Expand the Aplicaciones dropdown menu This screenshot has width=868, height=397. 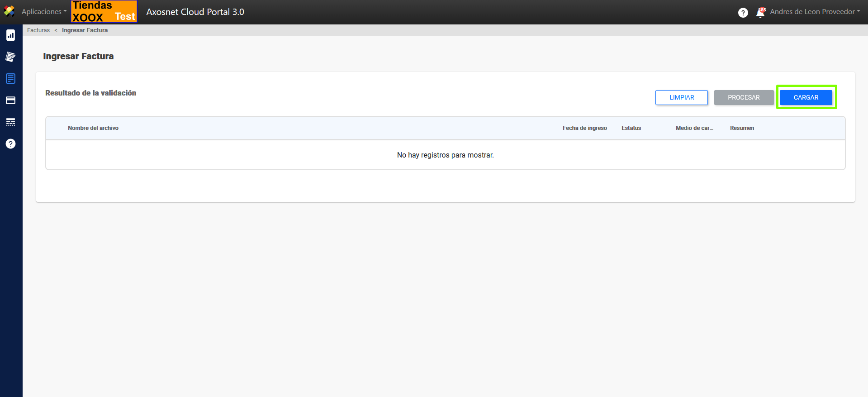44,12
